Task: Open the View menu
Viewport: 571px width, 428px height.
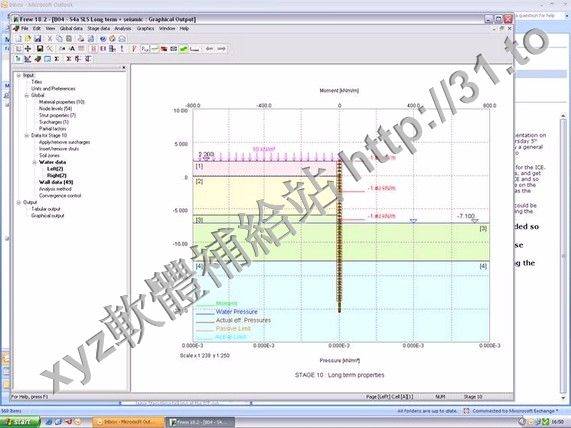Action: (50, 28)
